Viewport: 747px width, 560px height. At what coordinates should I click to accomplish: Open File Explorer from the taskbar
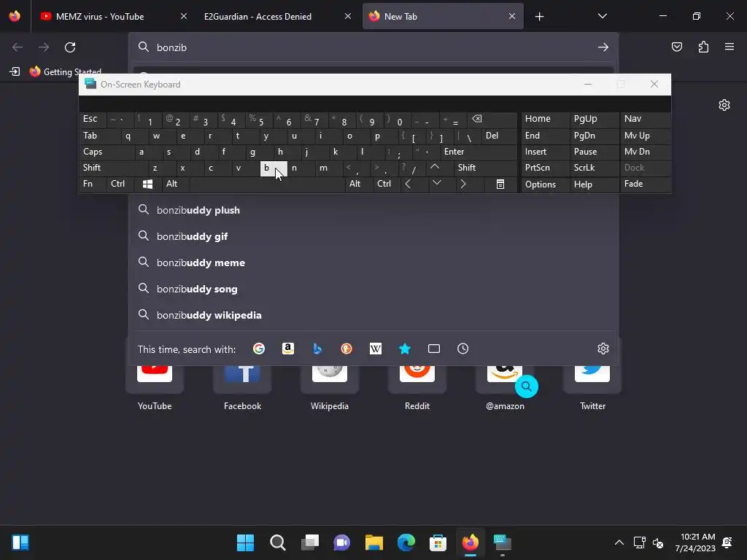click(x=374, y=542)
